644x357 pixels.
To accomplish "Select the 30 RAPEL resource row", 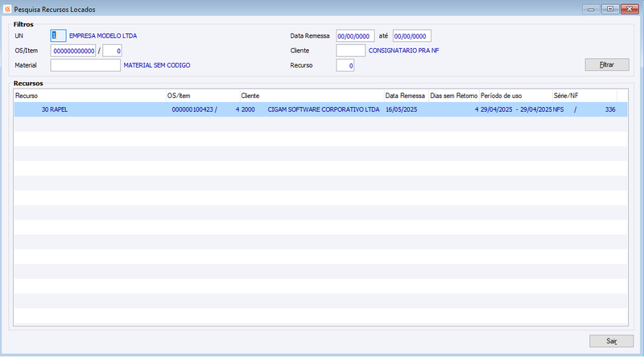I will click(320, 109).
